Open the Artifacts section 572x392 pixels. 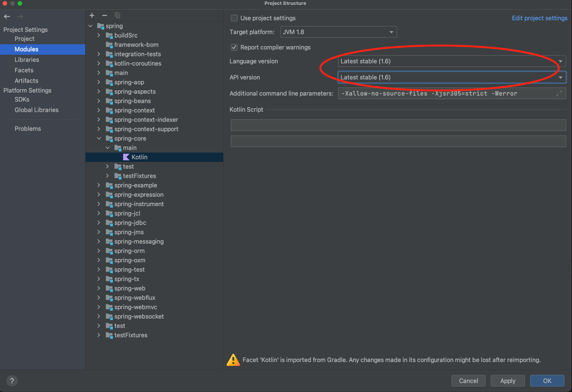pyautogui.click(x=26, y=81)
